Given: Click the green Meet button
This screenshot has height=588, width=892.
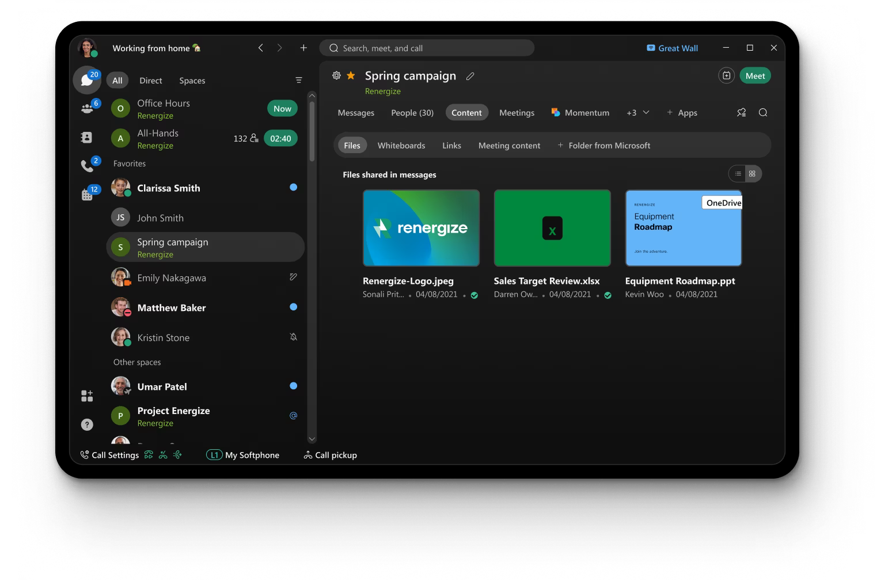Looking at the screenshot, I should (754, 75).
